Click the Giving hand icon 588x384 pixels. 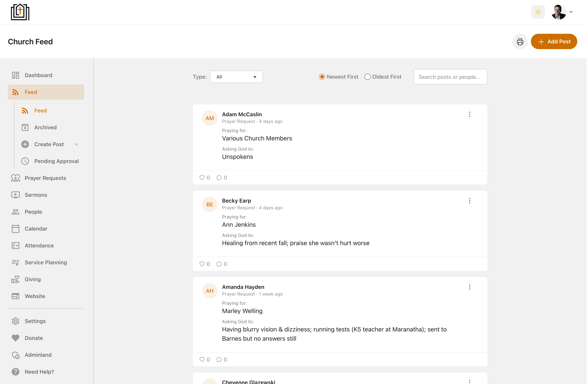[16, 279]
